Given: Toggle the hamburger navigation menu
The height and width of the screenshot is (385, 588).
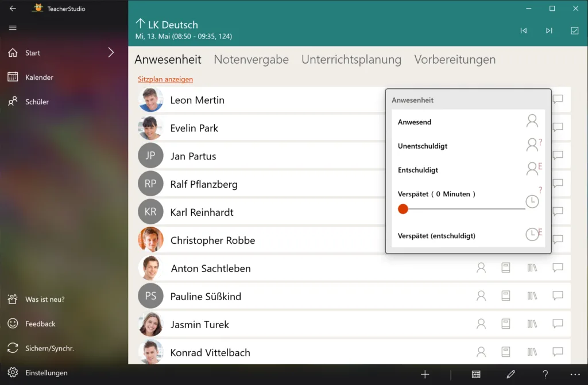Looking at the screenshot, I should point(13,28).
